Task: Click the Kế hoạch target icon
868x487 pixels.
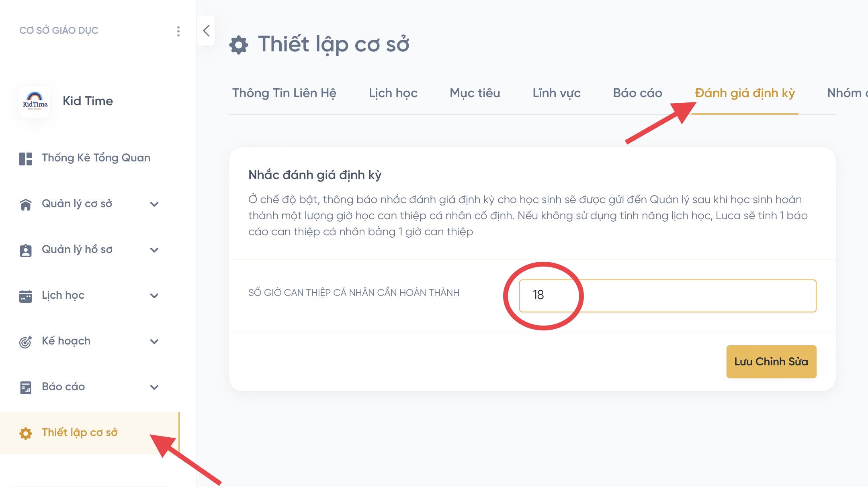Action: [x=26, y=342]
